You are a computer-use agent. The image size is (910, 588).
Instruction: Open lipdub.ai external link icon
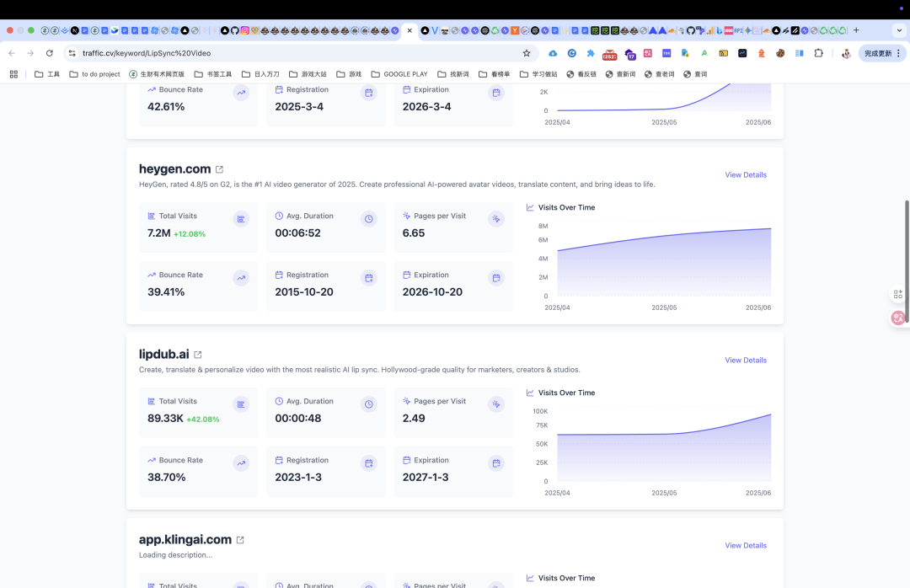click(x=198, y=355)
